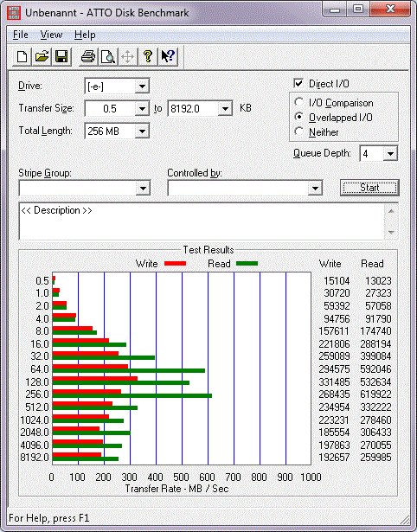Viewport: 417px width, 532px height.
Task: Click the Read column header
Action: [x=372, y=264]
